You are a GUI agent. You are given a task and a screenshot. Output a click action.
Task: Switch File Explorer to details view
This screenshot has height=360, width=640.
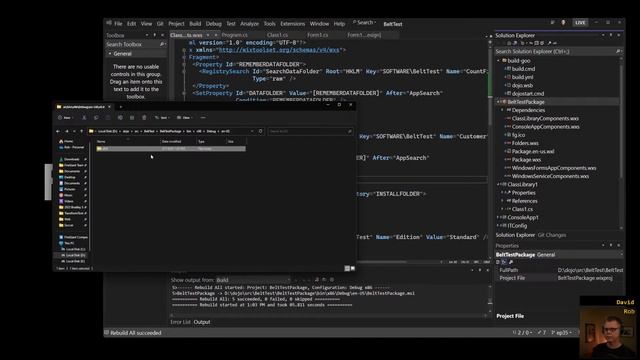tap(347, 268)
